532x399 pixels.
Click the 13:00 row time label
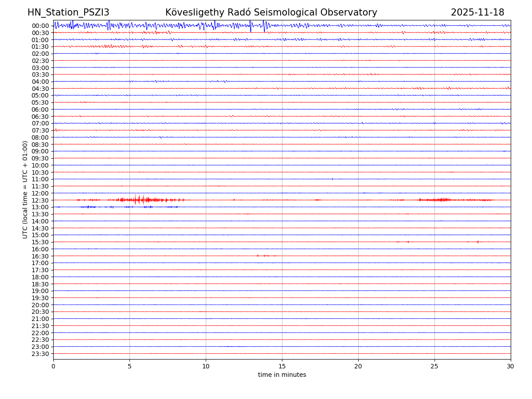pos(40,207)
